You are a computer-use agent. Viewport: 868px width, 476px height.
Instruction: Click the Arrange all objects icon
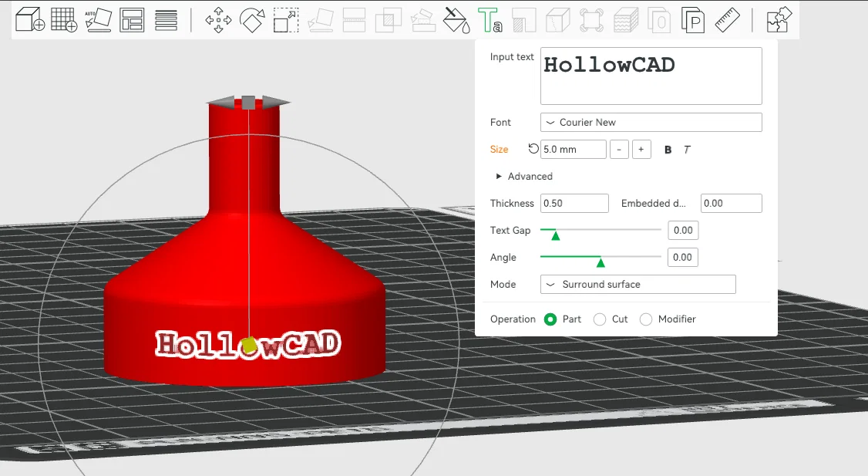pyautogui.click(x=132, y=21)
